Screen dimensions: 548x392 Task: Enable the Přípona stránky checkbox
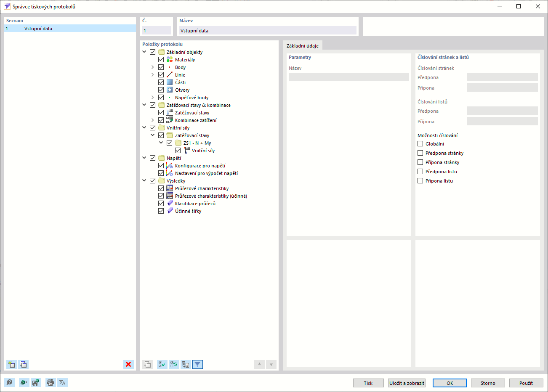[420, 162]
